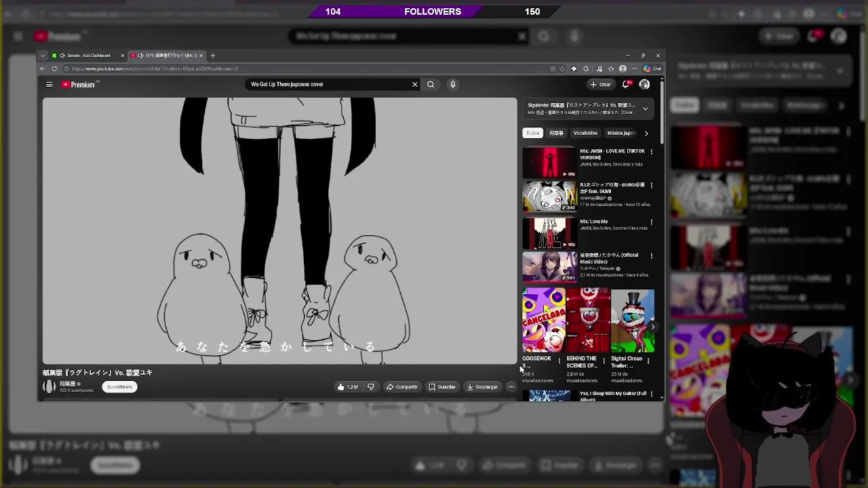Download the video with Descargar
Screen dimensions: 868x488
[482, 387]
